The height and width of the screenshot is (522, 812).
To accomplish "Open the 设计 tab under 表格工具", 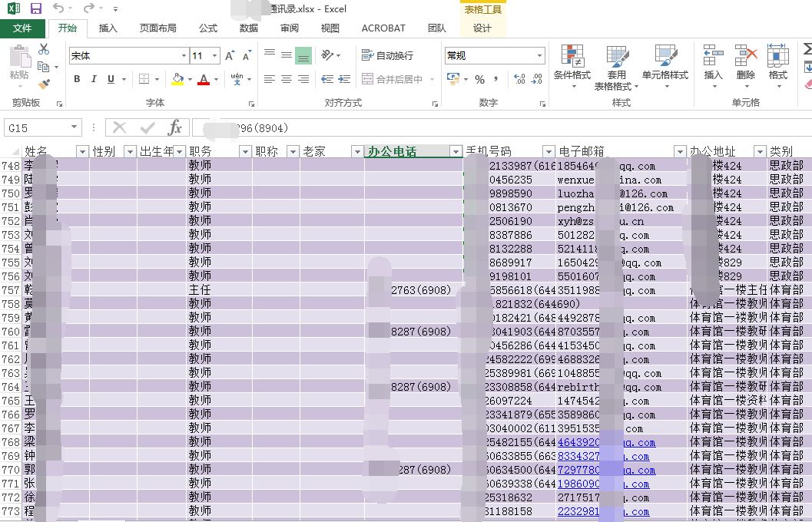I will (x=482, y=28).
